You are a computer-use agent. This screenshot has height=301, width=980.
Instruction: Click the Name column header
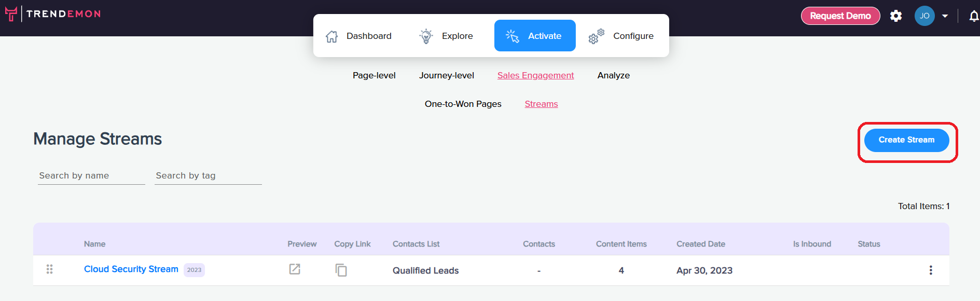pyautogui.click(x=95, y=244)
